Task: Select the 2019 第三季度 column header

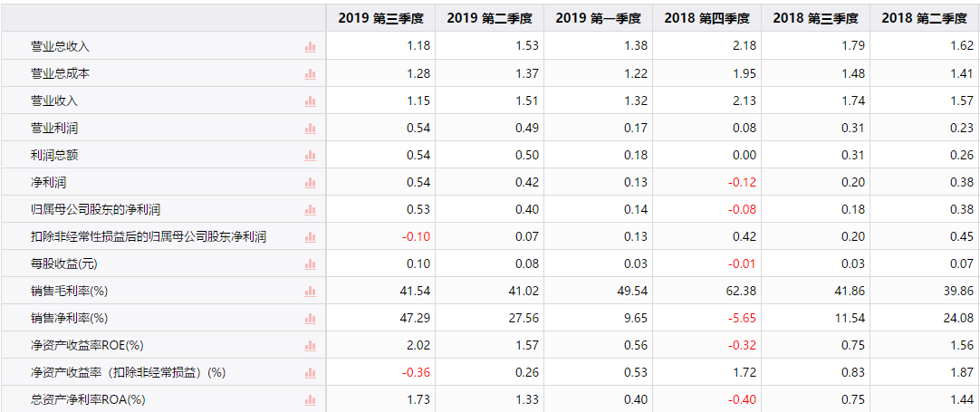Action: 380,19
